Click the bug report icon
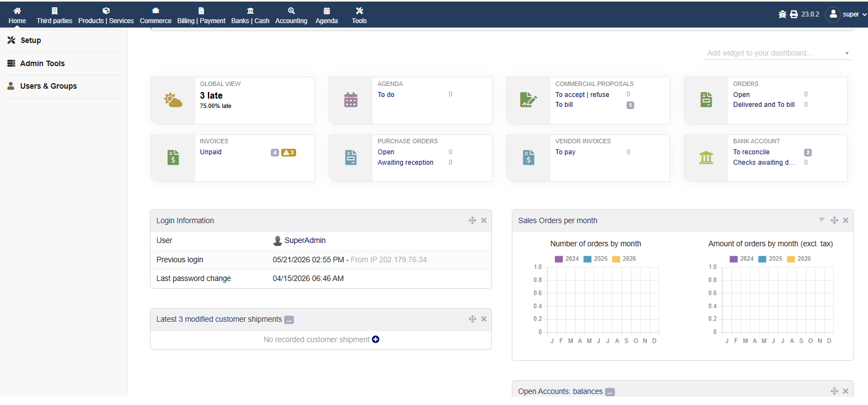Image resolution: width=868 pixels, height=405 pixels. (782, 14)
